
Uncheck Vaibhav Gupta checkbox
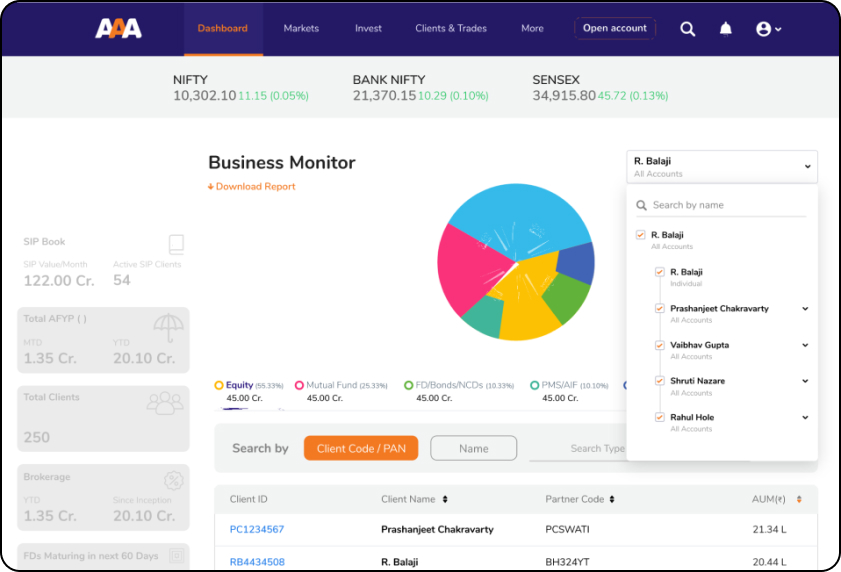tap(660, 345)
